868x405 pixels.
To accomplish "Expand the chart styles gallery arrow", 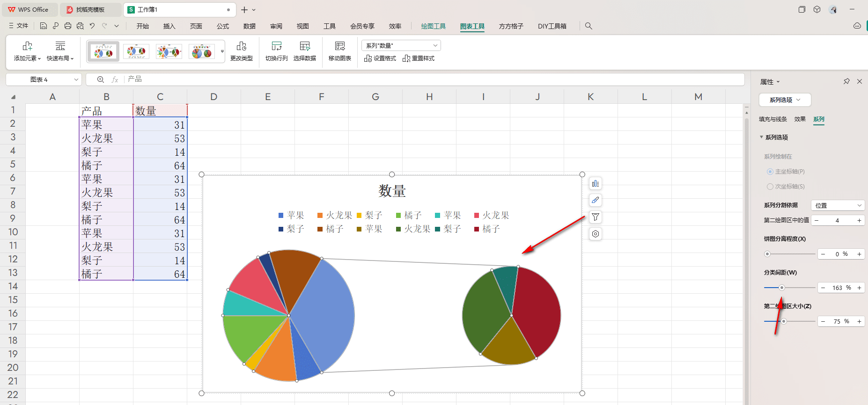I will (x=222, y=51).
